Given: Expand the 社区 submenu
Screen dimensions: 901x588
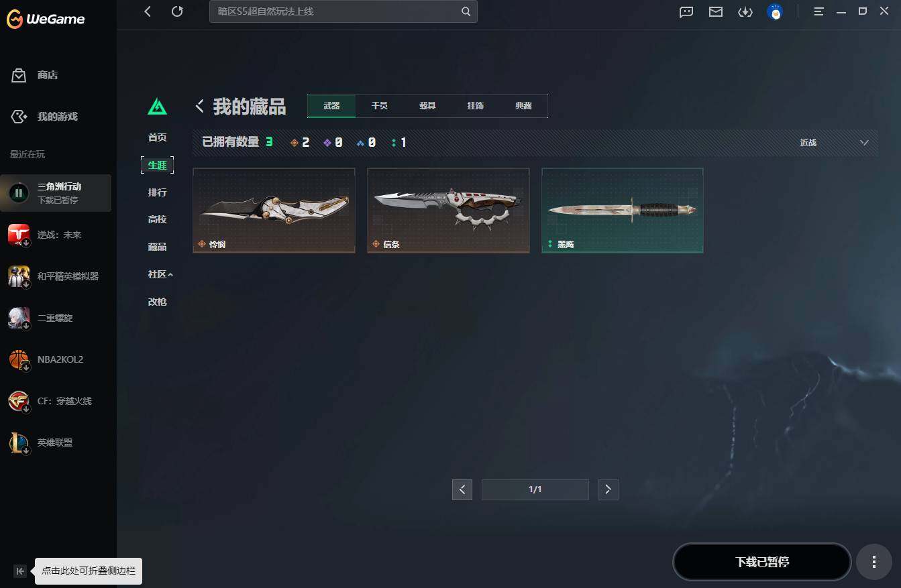Looking at the screenshot, I should (160, 274).
